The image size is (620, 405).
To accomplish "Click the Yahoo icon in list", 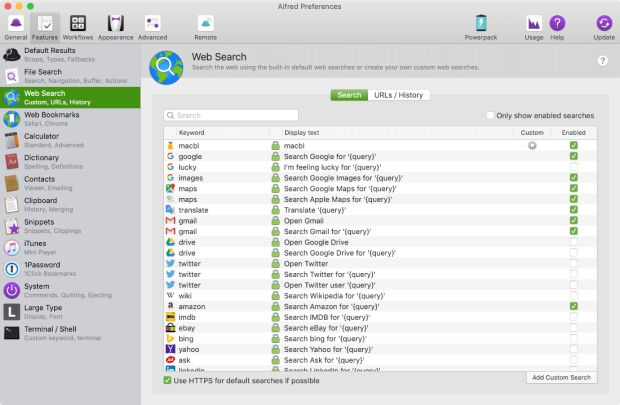I will 170,349.
